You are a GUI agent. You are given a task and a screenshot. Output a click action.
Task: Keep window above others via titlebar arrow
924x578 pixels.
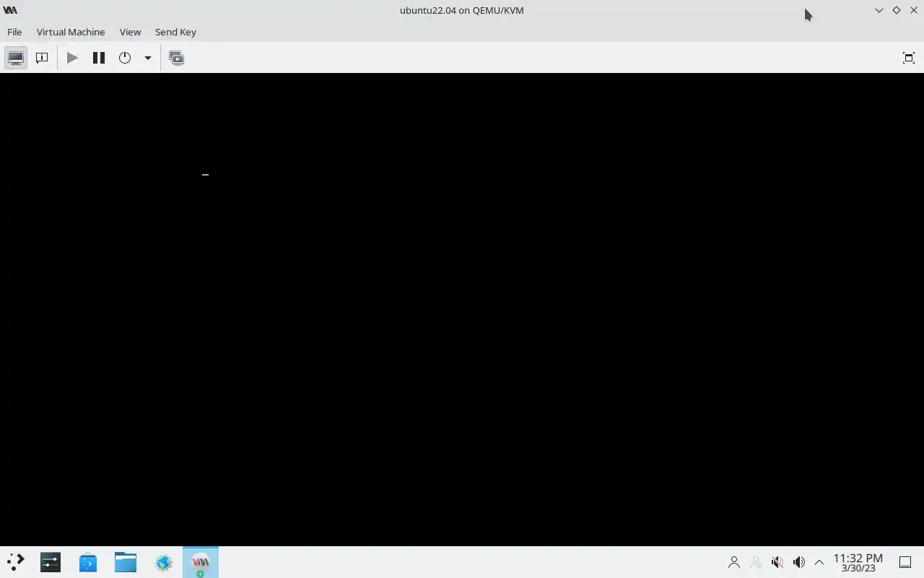coord(879,10)
